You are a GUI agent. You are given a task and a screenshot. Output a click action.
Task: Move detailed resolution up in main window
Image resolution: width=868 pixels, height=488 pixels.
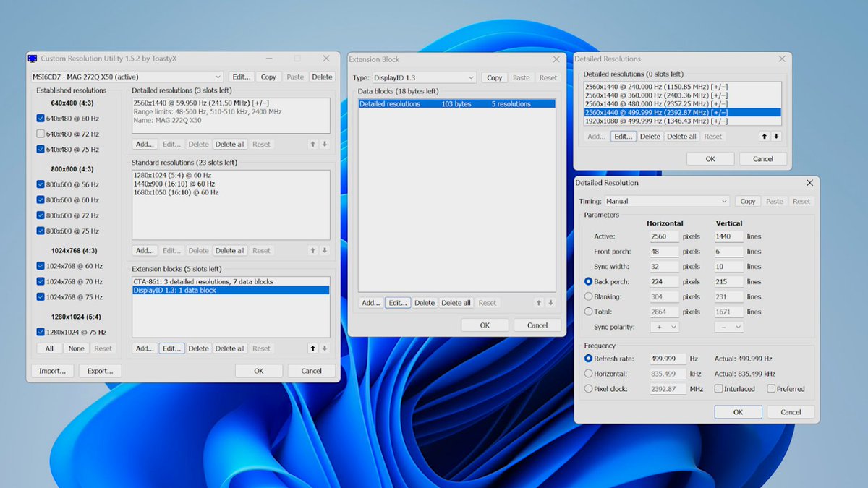click(x=313, y=144)
